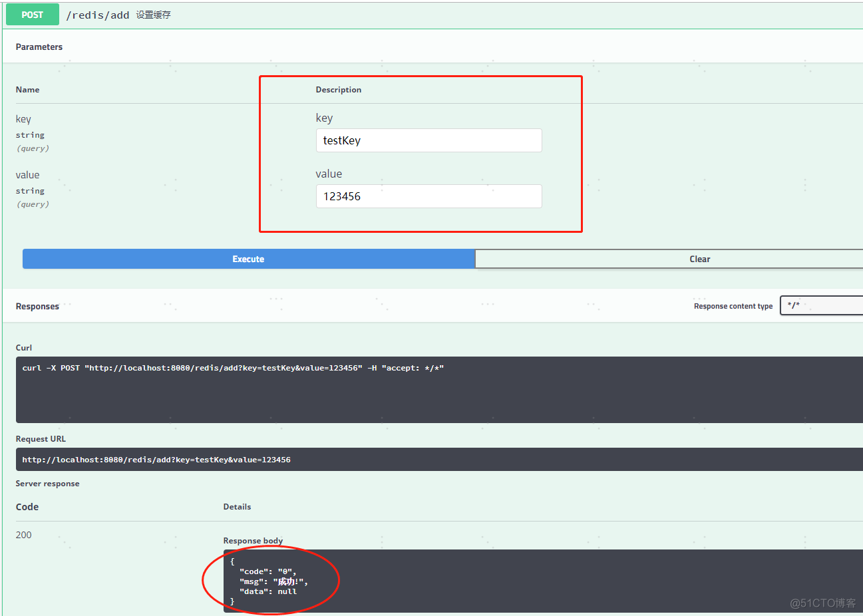Click the 设置缓存 endpoint summary text
Viewport: 863px width, 616px height.
[154, 15]
